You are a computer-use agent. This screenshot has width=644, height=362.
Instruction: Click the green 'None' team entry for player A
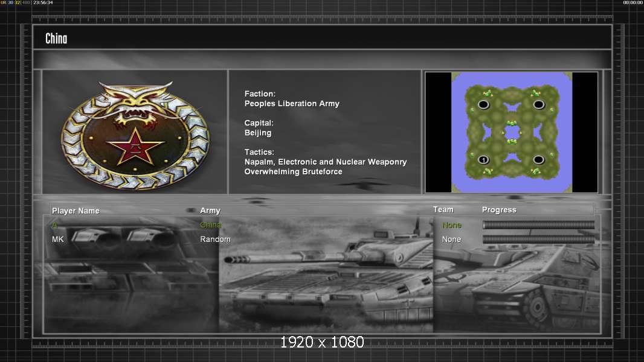click(452, 225)
